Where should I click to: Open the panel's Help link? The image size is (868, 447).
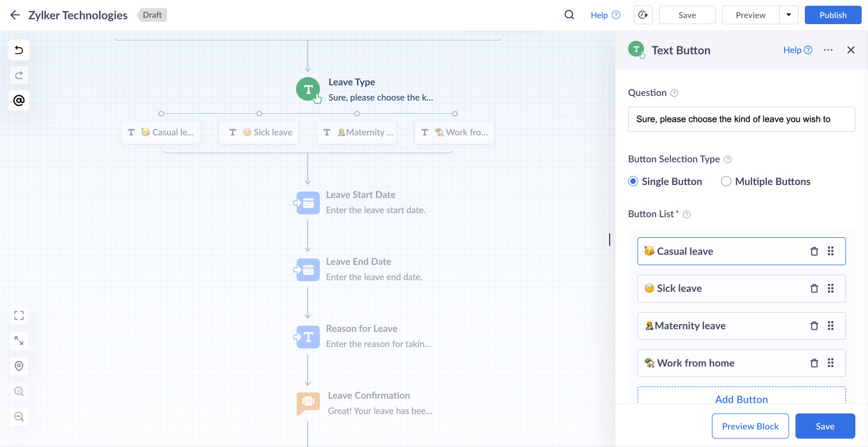point(798,50)
